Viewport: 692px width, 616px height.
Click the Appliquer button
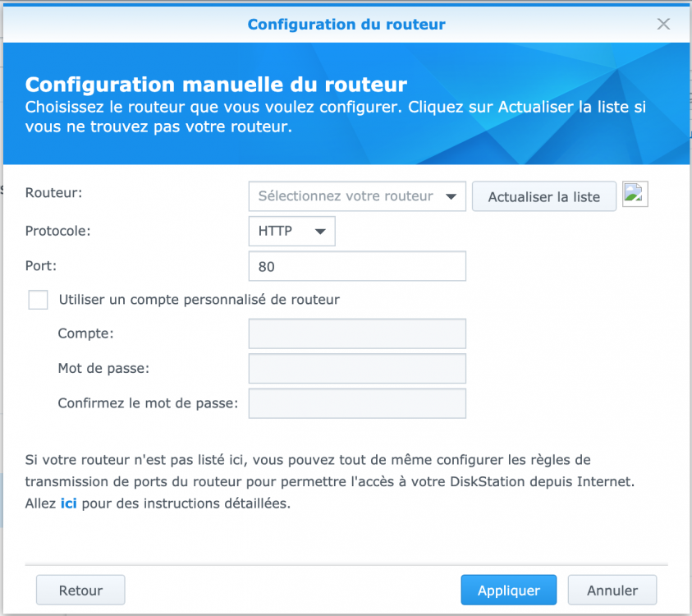click(x=508, y=591)
